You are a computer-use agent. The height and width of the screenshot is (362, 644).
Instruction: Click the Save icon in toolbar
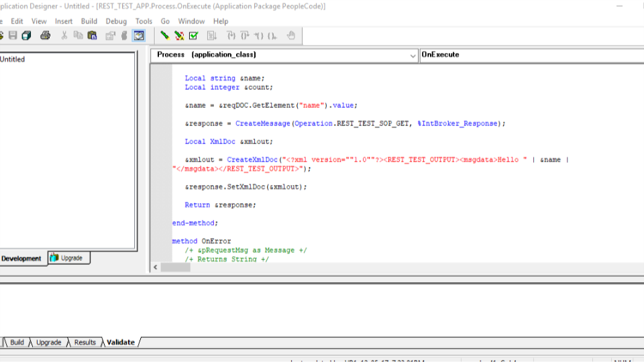pos(13,36)
